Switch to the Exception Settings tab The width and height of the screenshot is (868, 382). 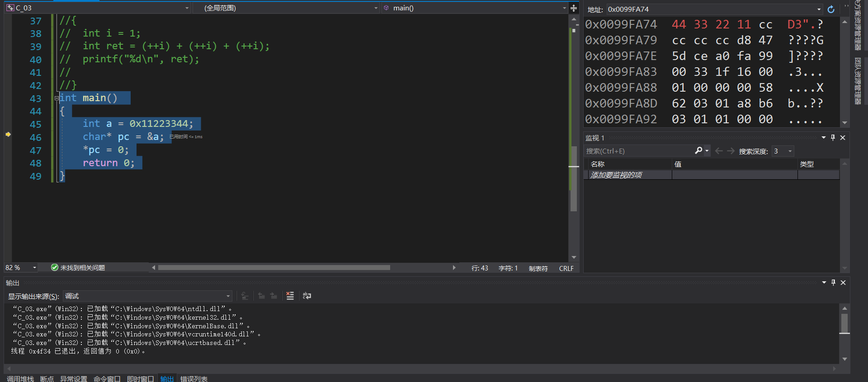pos(74,378)
